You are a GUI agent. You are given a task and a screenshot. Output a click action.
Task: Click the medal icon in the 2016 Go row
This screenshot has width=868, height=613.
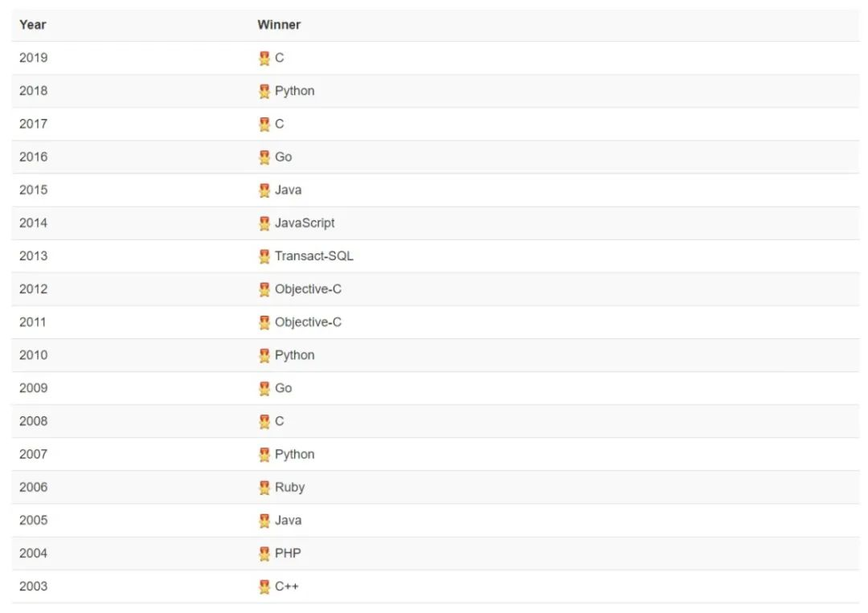pos(264,157)
